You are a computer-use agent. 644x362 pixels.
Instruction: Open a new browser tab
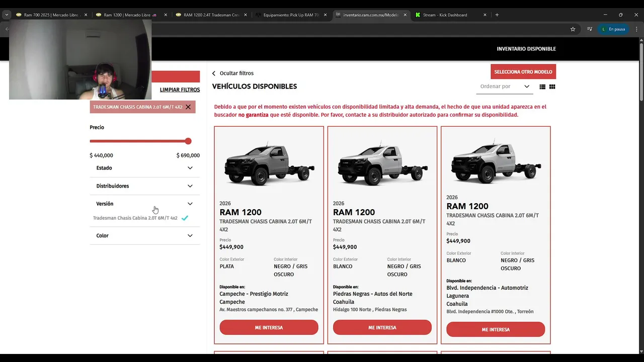(x=497, y=15)
